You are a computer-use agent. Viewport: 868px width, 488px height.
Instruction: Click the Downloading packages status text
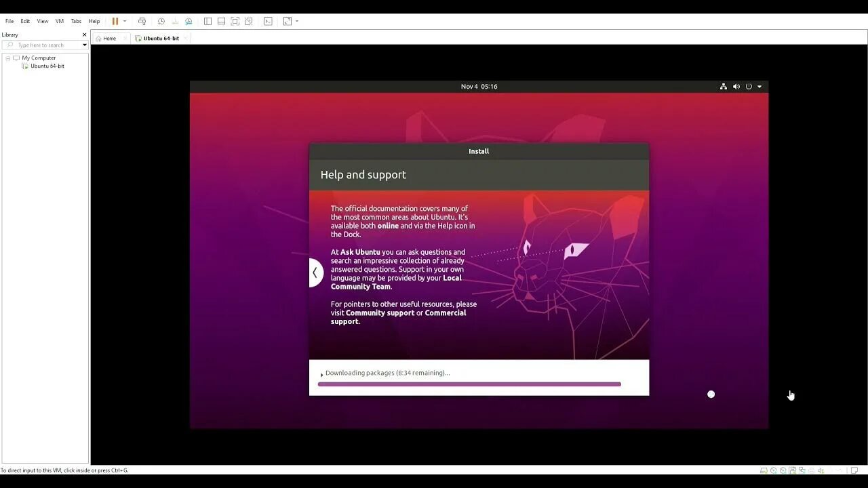[x=387, y=373]
